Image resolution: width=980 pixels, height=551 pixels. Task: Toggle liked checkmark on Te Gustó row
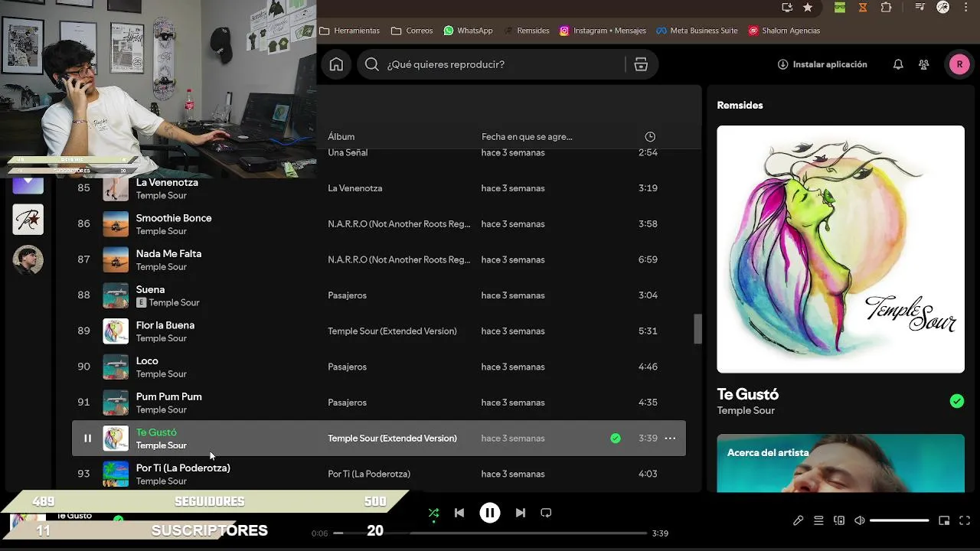[616, 439]
